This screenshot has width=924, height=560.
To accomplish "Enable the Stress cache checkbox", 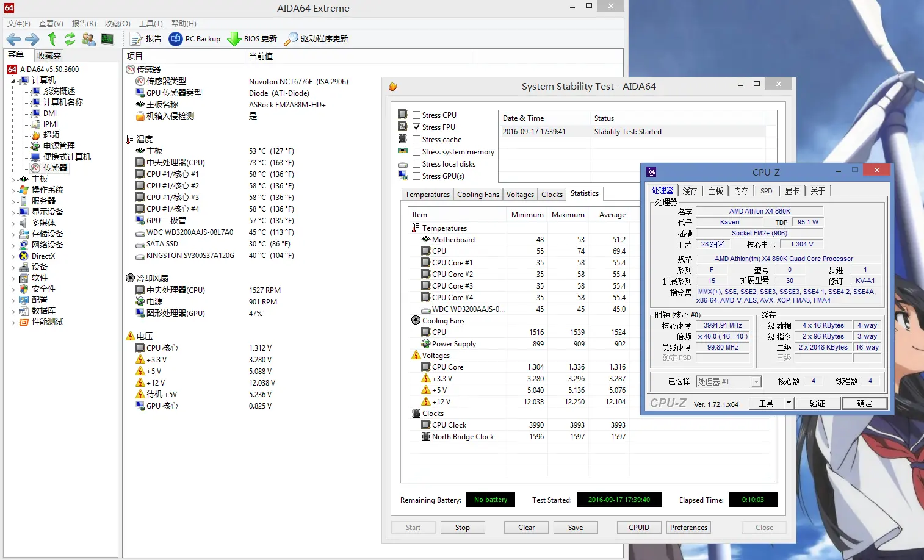I will click(417, 139).
